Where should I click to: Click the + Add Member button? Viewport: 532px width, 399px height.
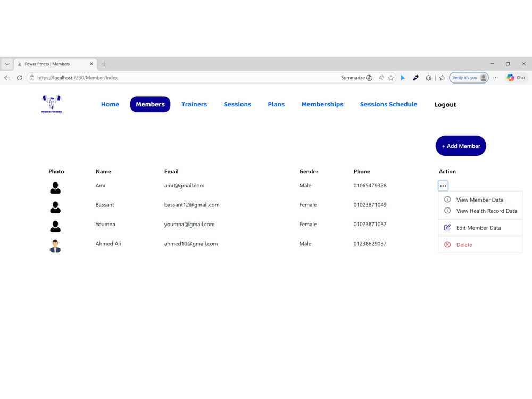pyautogui.click(x=461, y=146)
